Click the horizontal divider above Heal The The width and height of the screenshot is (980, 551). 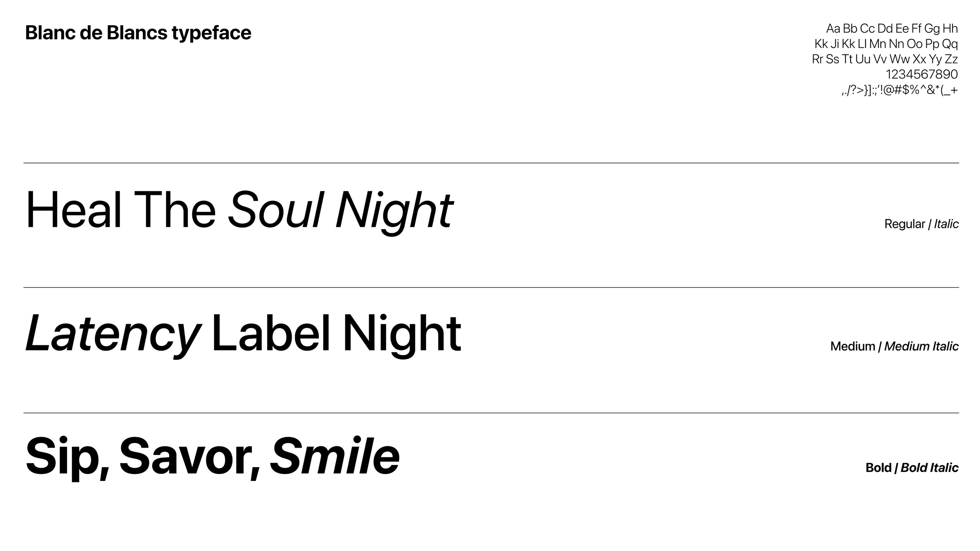tap(491, 163)
